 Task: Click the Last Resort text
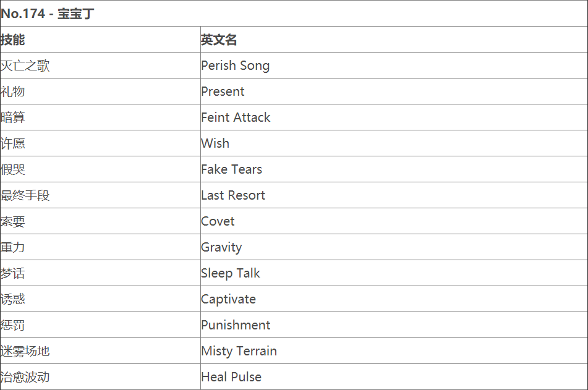(x=232, y=195)
